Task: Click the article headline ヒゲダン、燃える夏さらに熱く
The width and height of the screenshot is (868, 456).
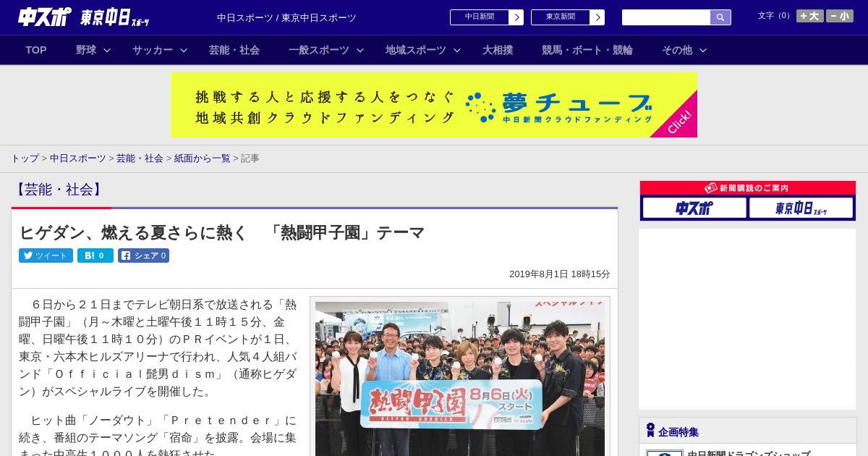Action: (221, 232)
